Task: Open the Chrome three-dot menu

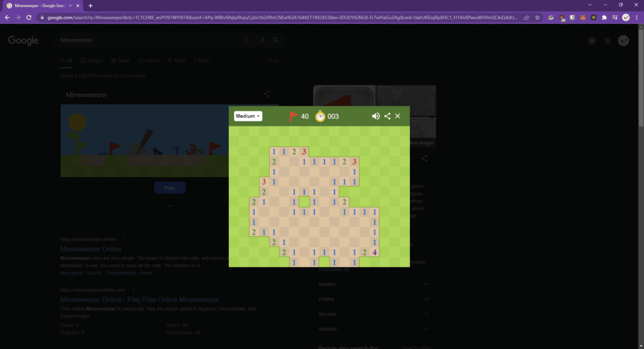Action: (x=636, y=18)
